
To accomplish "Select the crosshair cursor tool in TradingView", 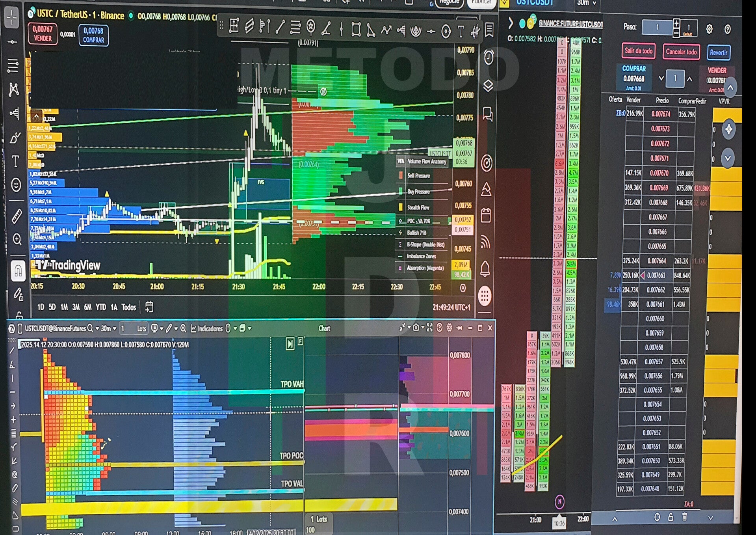I will point(12,18).
